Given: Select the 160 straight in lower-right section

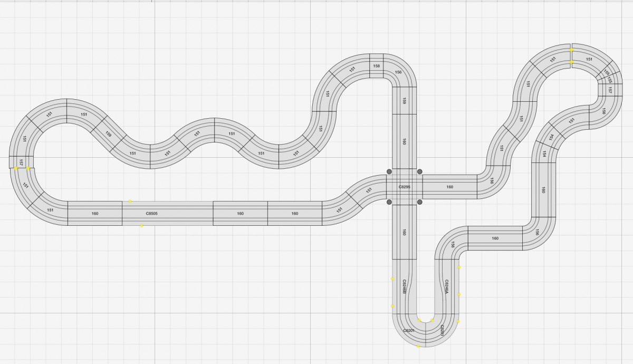Looking at the screenshot, I should 494,238.
